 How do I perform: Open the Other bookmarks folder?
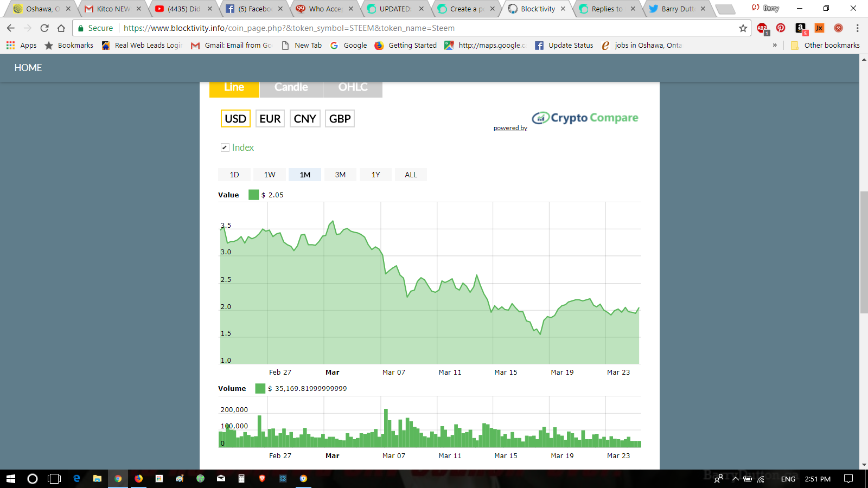[x=825, y=46]
